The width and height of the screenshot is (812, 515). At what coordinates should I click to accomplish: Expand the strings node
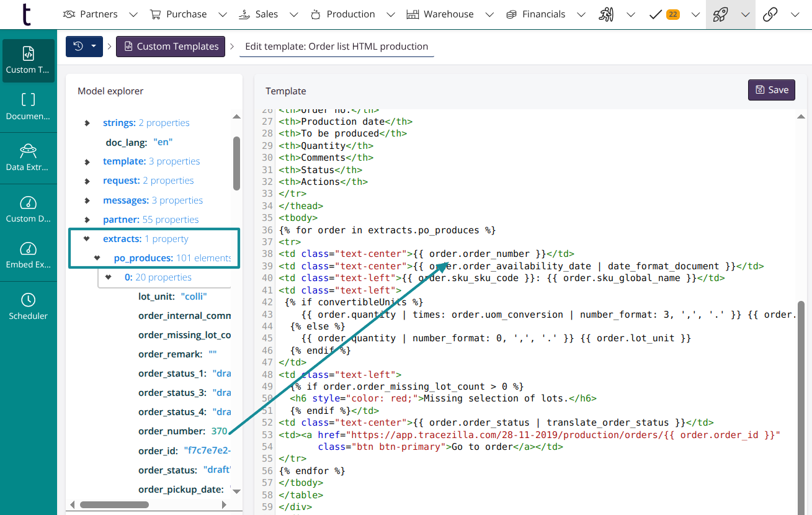point(87,123)
